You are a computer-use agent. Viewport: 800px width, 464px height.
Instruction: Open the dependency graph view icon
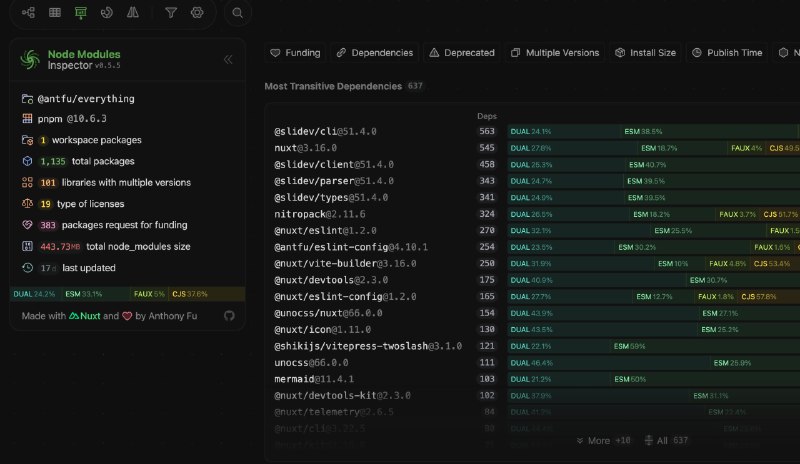click(28, 13)
